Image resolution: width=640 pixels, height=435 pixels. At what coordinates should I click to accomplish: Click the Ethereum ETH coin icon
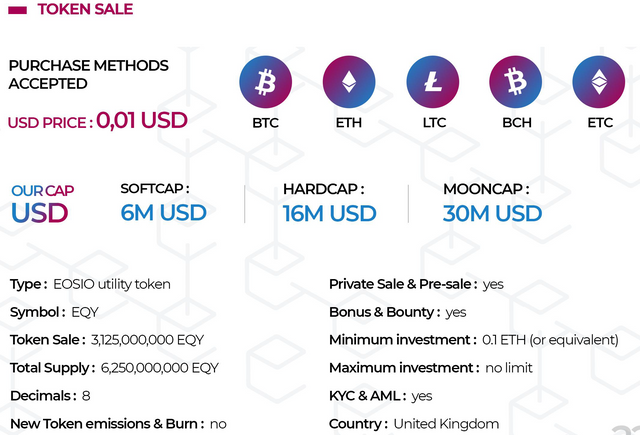(x=349, y=81)
